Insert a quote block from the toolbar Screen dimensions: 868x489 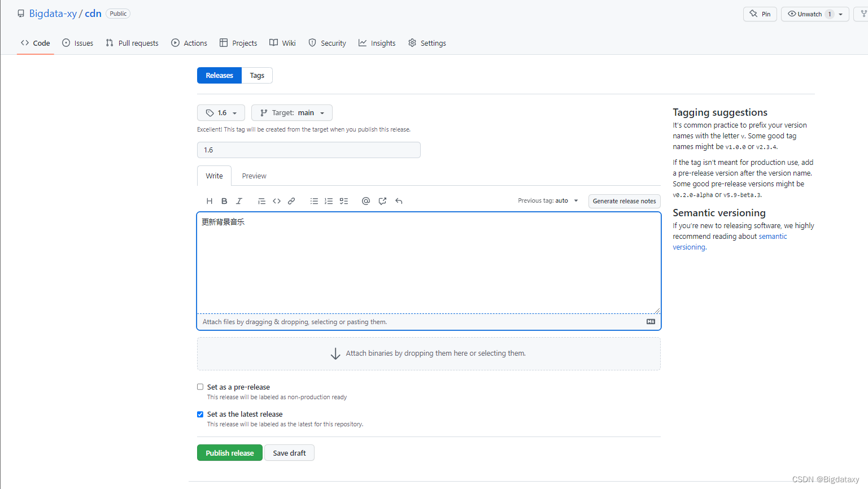point(261,201)
